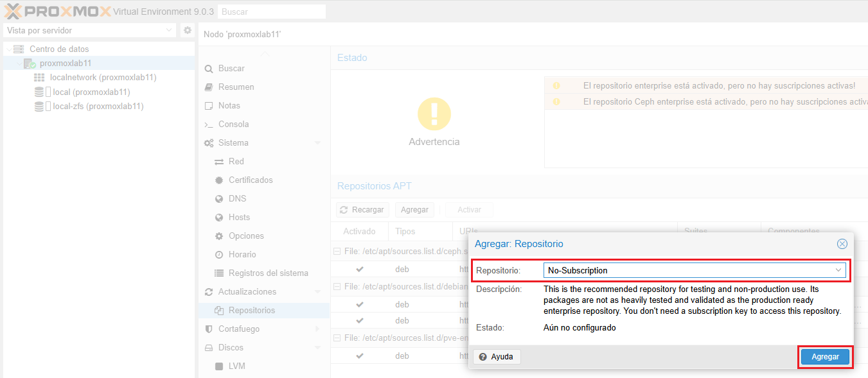The image size is (868, 378).
Task: Click the Discos hard drive icon
Action: pos(208,347)
